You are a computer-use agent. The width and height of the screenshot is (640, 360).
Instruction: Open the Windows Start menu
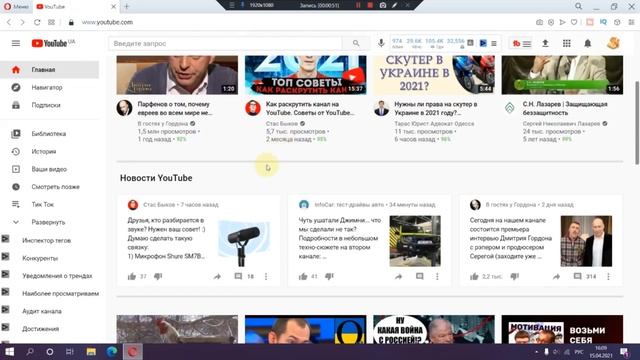[x=9, y=351]
